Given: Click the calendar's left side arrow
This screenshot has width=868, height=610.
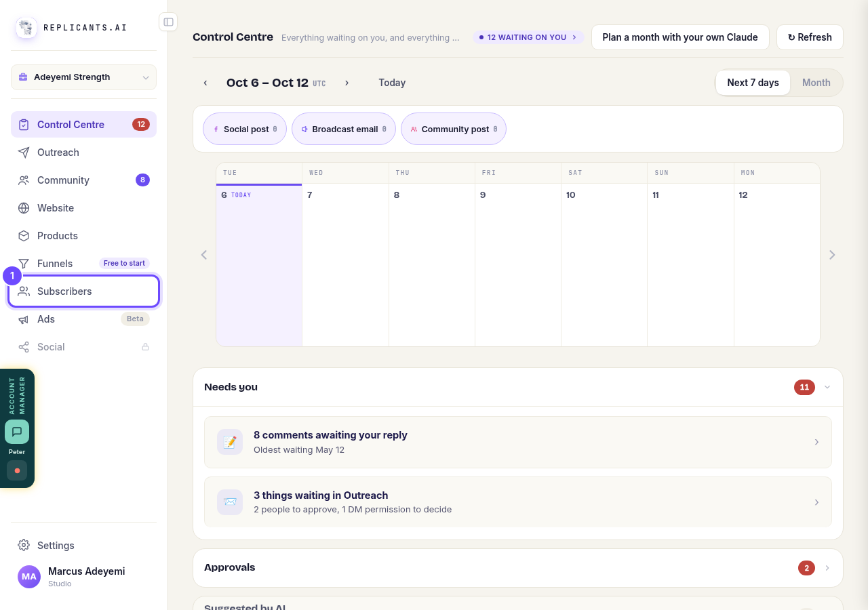Looking at the screenshot, I should [203, 255].
